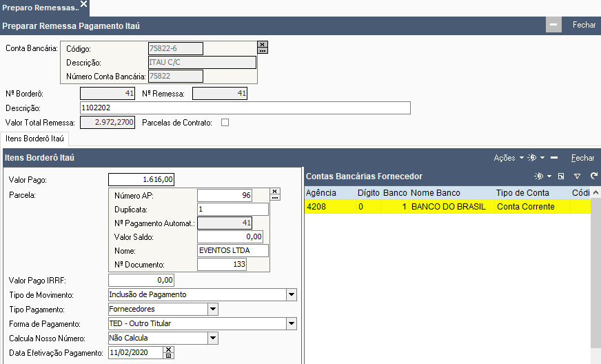Screen dimensions: 601x364
Task: Click the lightbulb icon in Contas Bancárias Fornecedor header
Action: (x=539, y=176)
